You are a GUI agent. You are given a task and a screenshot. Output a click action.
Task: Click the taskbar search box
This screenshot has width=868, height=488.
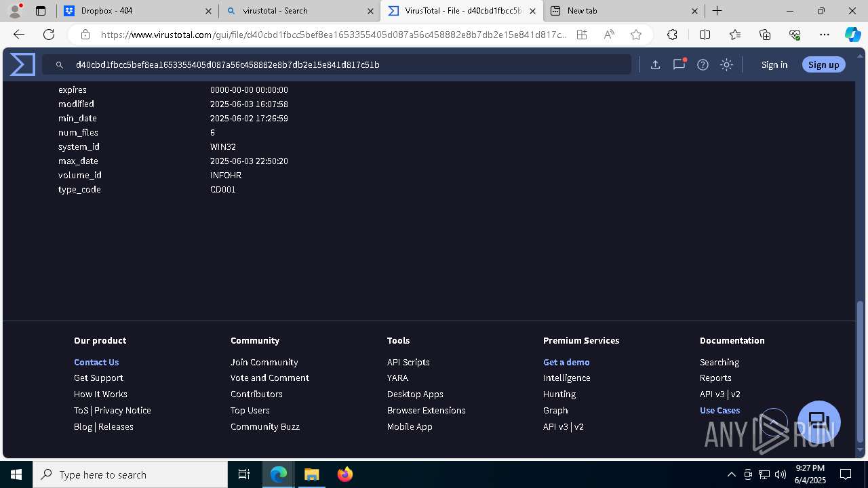[x=130, y=474]
